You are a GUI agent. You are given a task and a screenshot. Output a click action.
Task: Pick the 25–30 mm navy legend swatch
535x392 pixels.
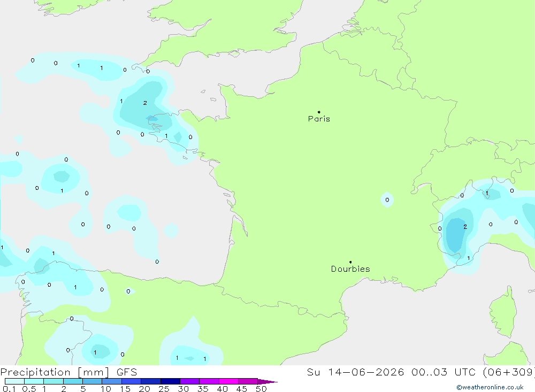click(x=170, y=381)
